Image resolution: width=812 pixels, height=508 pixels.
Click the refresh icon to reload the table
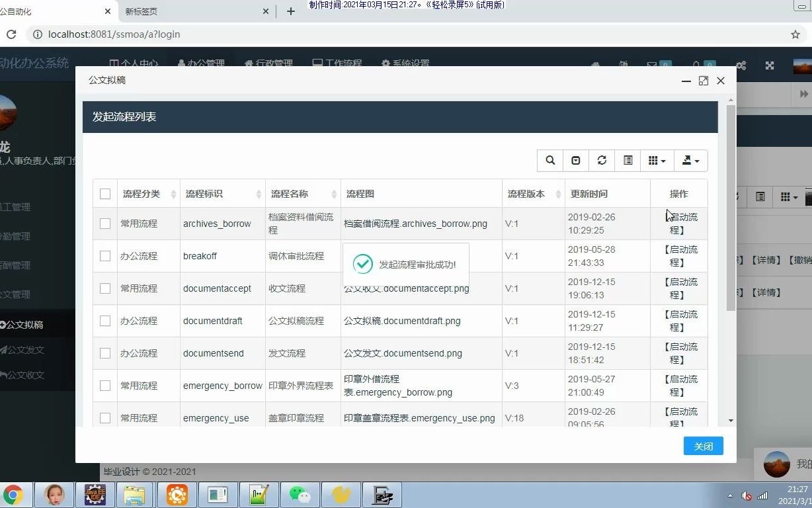click(602, 161)
